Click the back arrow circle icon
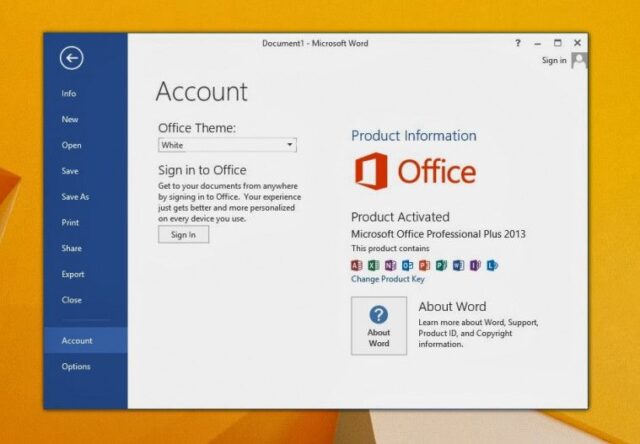 click(71, 59)
